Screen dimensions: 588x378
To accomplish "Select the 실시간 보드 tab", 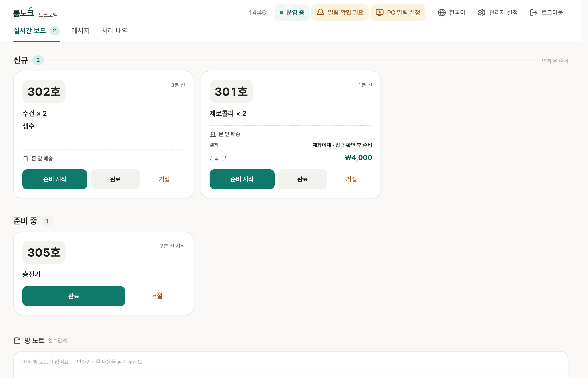I will click(36, 31).
